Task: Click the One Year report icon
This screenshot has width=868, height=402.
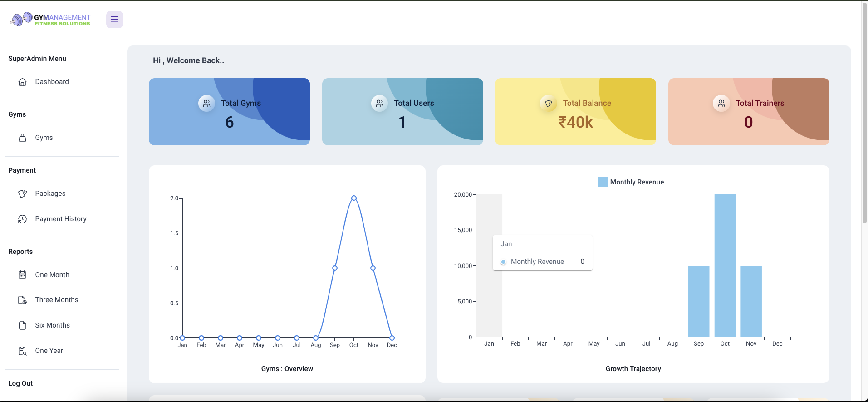Action: pyautogui.click(x=22, y=351)
